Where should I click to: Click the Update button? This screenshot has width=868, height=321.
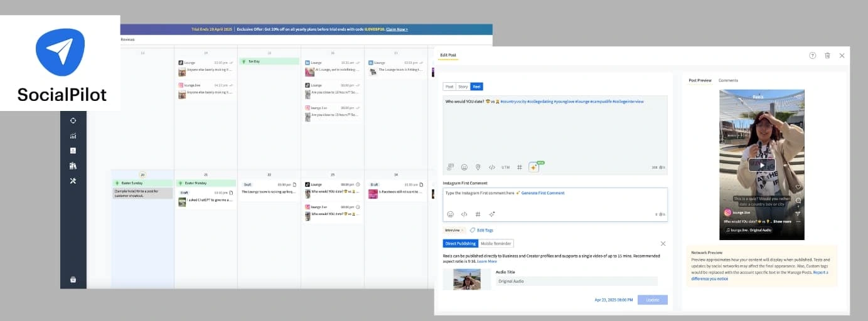653,300
